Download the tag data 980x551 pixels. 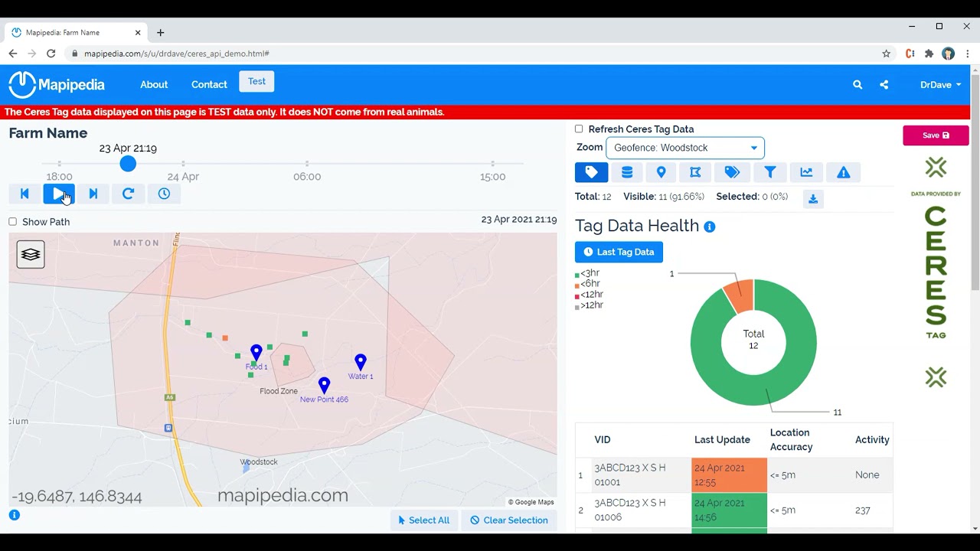(x=813, y=199)
